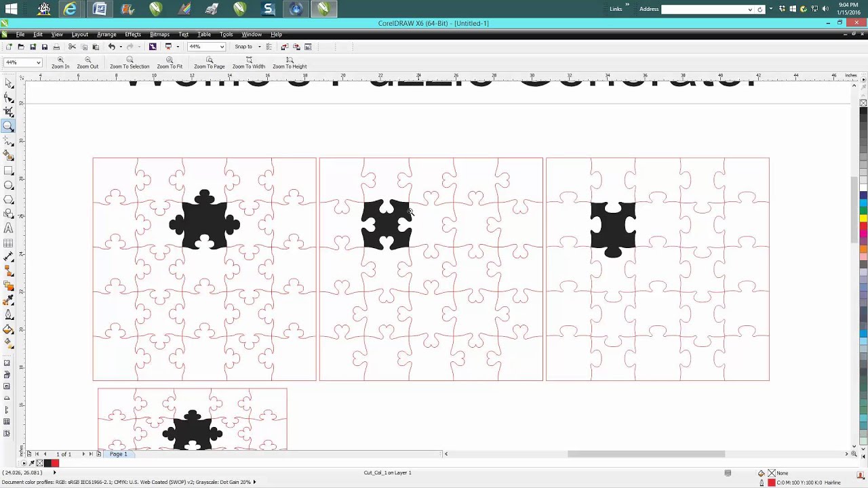Expand the cursor coordinates arrow in status bar
This screenshot has width=868, height=488.
(54, 472)
